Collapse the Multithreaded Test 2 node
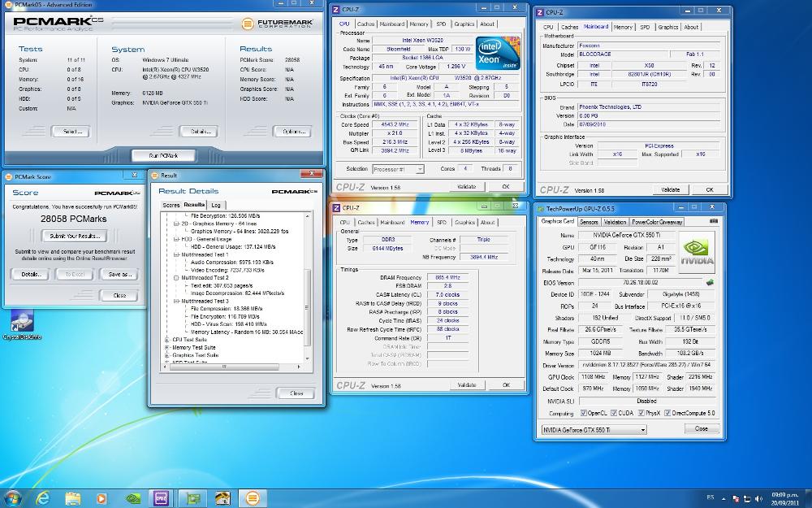The image size is (812, 508). point(176,278)
